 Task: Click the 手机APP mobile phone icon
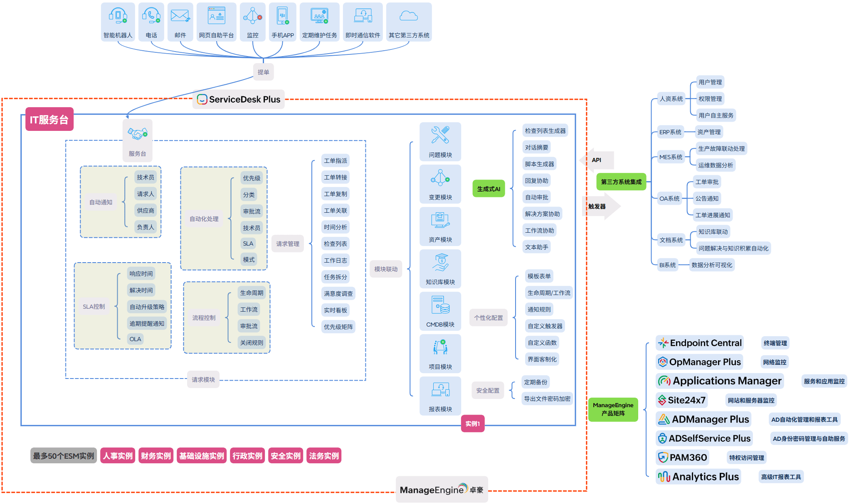[282, 16]
